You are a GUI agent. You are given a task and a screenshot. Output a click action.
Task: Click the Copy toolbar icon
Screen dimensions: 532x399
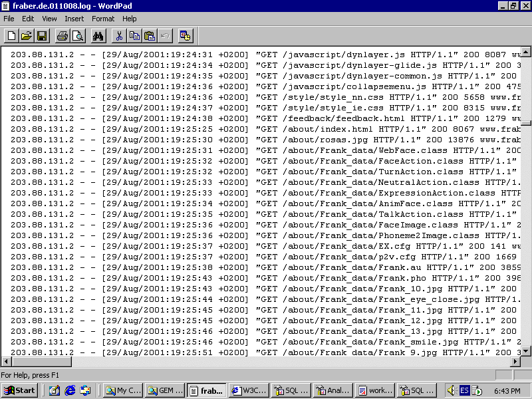pos(134,36)
